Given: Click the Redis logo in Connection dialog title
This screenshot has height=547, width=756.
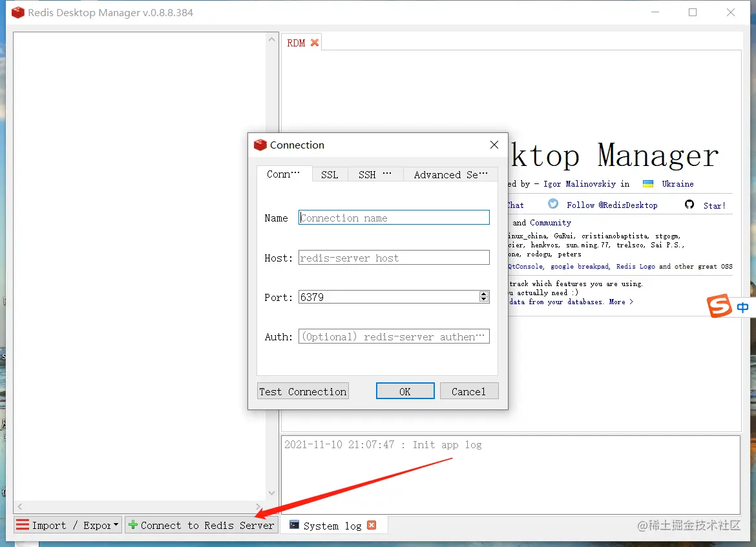Looking at the screenshot, I should pyautogui.click(x=260, y=145).
